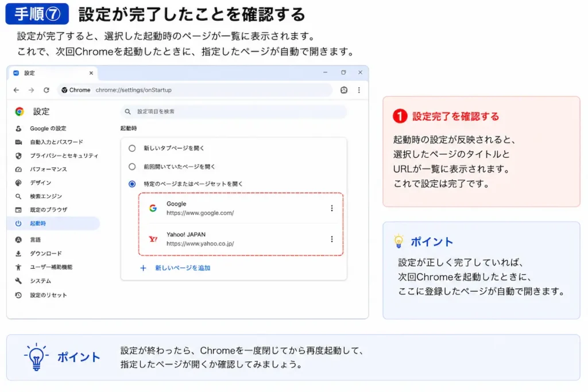Click the 言語 language icon

pyautogui.click(x=18, y=239)
